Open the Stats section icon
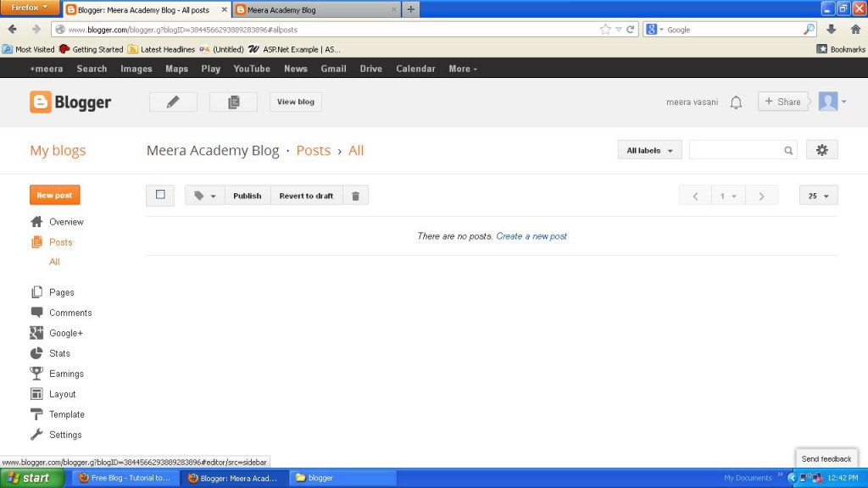The width and height of the screenshot is (868, 488). click(x=36, y=353)
